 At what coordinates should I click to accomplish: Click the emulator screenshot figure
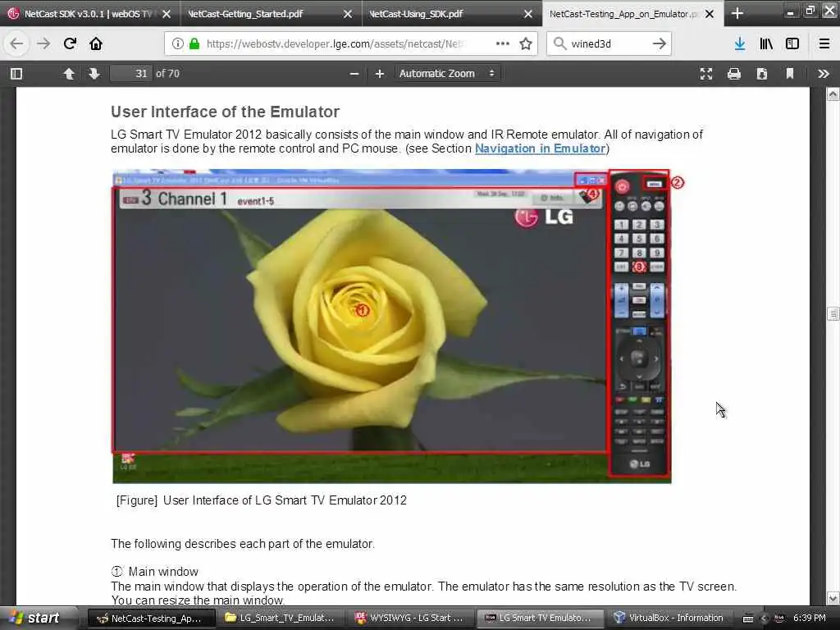click(391, 326)
